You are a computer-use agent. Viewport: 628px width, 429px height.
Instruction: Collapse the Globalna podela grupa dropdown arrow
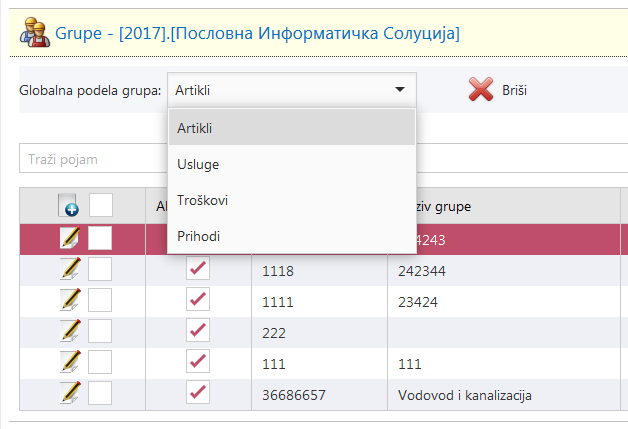click(x=401, y=90)
